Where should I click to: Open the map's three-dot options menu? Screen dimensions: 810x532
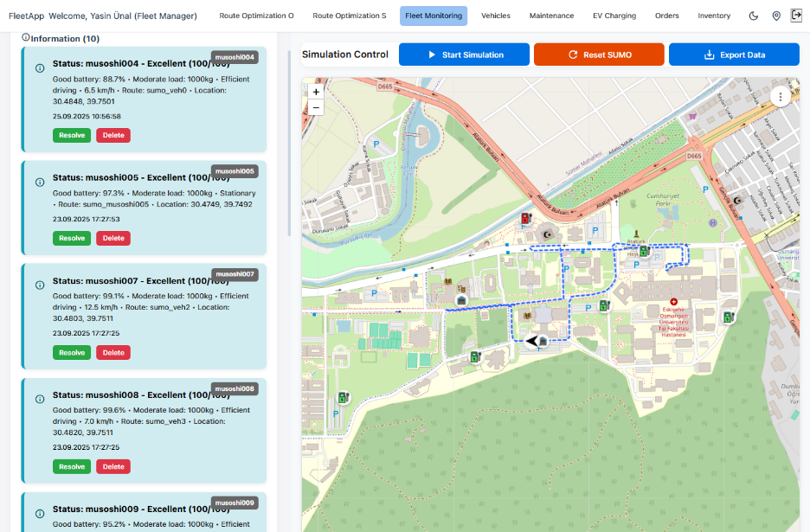(781, 97)
